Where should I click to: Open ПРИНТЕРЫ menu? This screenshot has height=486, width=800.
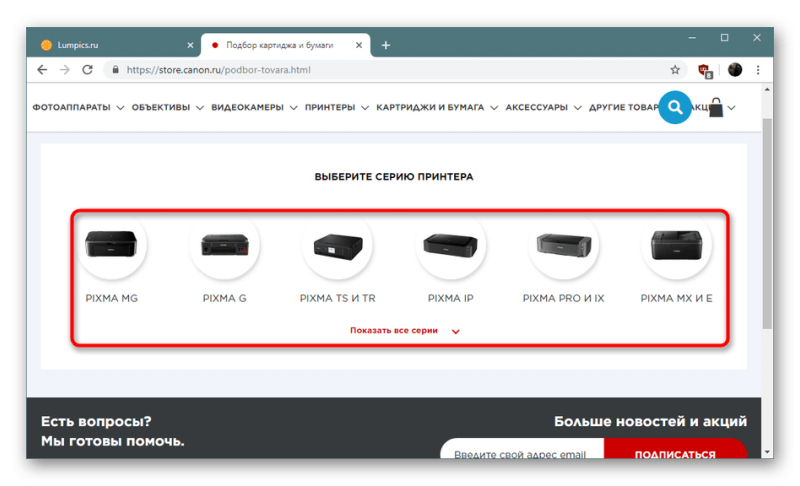330,108
